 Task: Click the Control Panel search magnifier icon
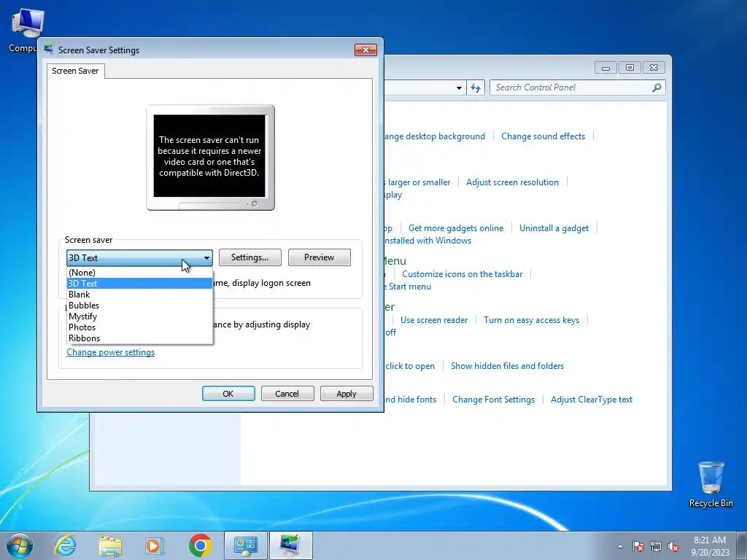tap(657, 87)
